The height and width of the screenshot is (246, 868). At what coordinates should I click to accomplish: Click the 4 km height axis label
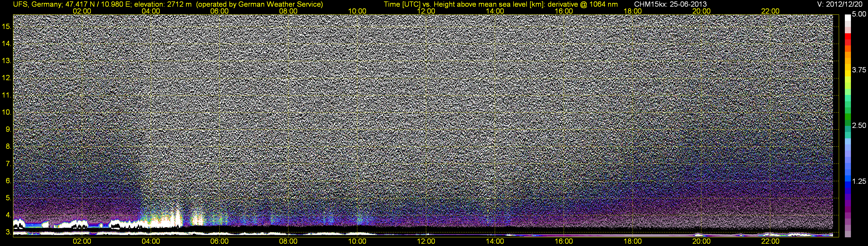(9, 215)
